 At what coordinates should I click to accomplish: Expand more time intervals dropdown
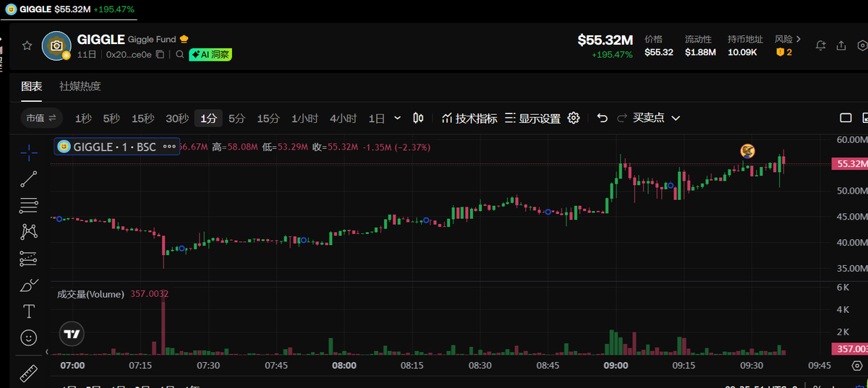(x=397, y=118)
